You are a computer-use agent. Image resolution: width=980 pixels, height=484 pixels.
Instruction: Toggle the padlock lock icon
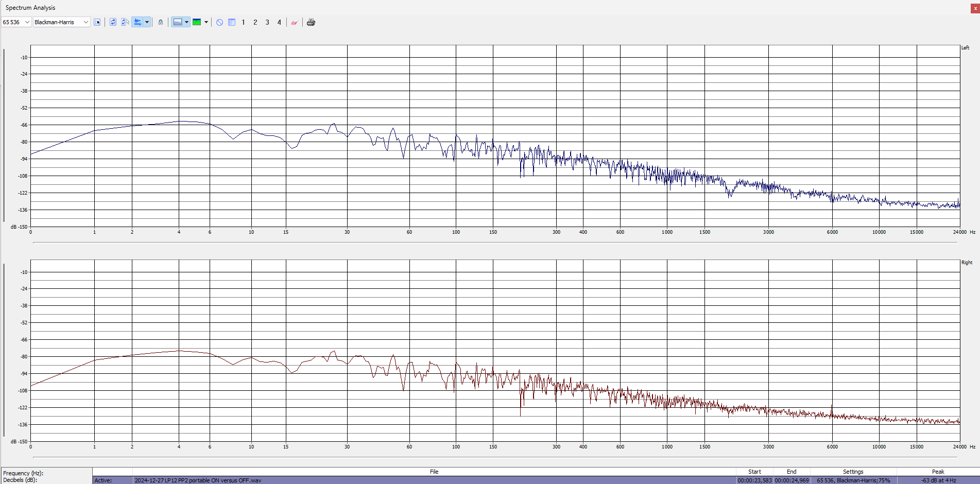pos(161,22)
